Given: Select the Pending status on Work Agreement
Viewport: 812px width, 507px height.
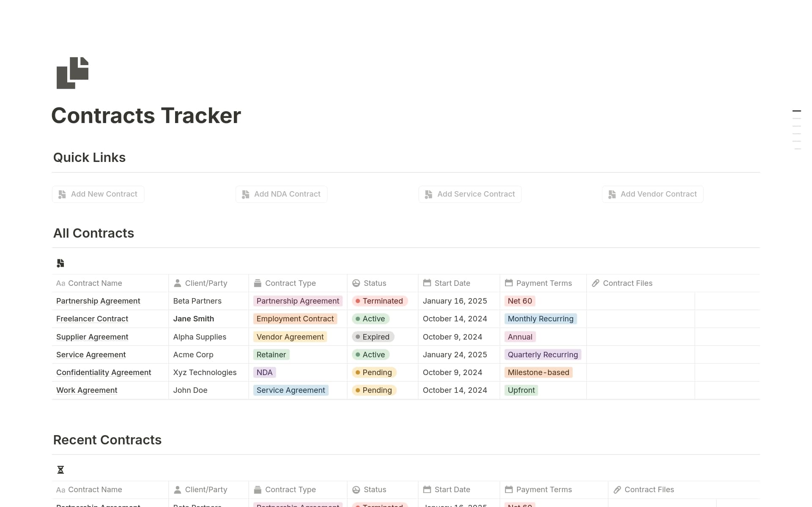Looking at the screenshot, I should tap(374, 390).
